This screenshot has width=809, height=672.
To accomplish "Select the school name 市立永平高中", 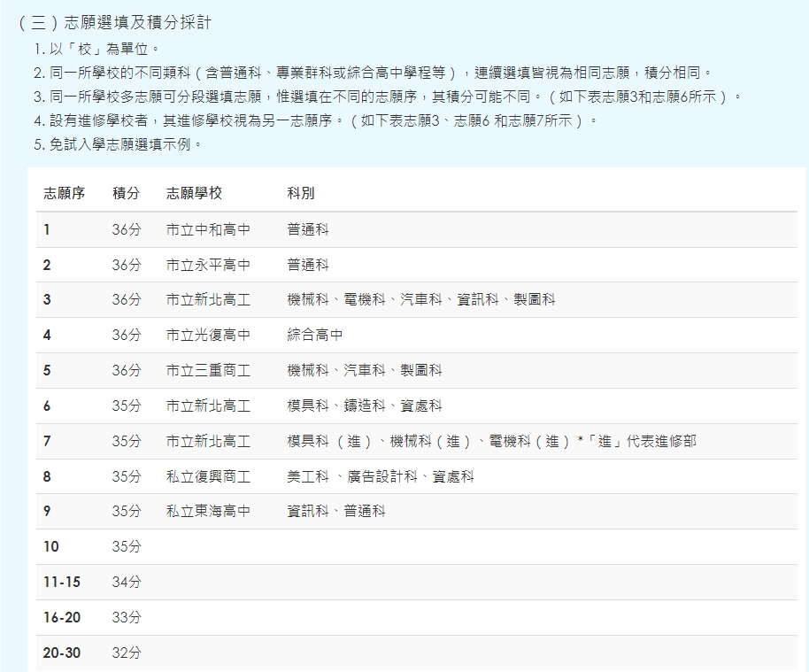I will point(208,265).
